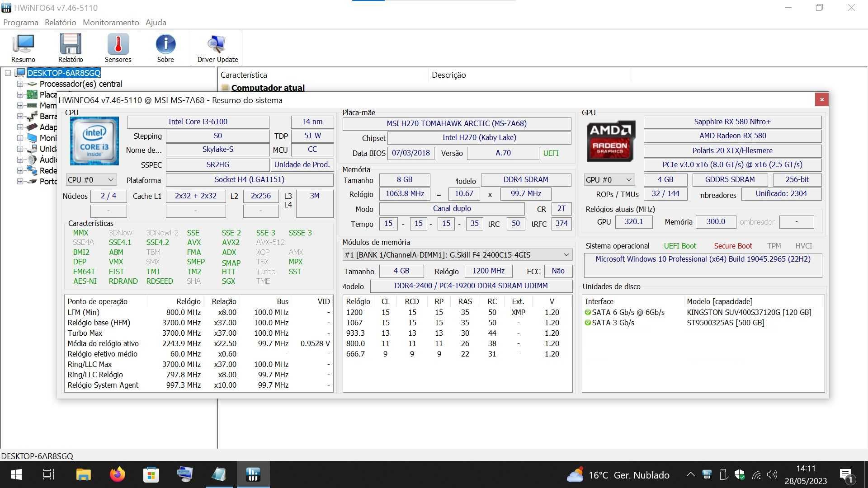The image size is (868, 488).
Task: Click the Rede tree item
Action: 48,170
